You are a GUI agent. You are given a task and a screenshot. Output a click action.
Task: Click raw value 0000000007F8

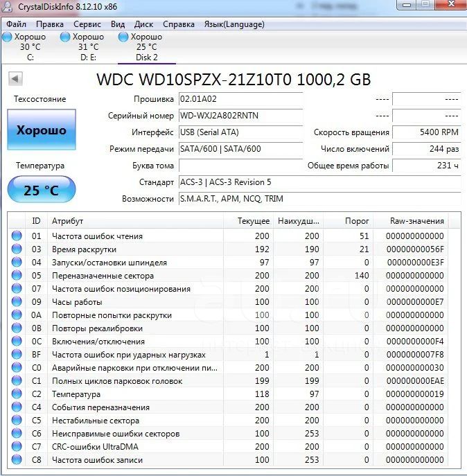coord(415,355)
